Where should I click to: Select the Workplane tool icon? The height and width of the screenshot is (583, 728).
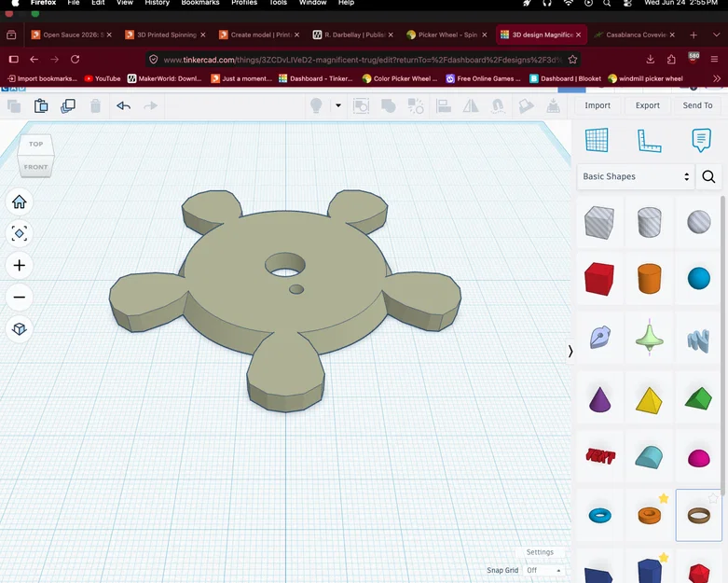tap(597, 140)
